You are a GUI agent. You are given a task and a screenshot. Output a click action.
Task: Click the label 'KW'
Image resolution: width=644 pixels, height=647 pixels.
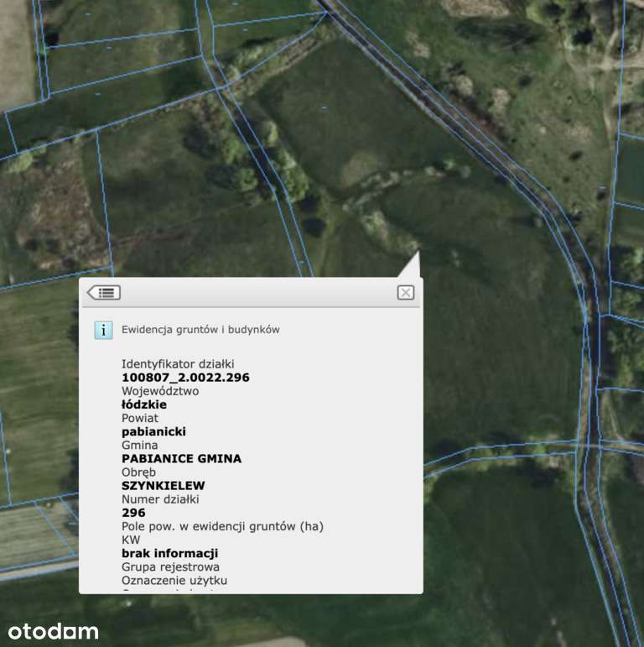(x=131, y=540)
